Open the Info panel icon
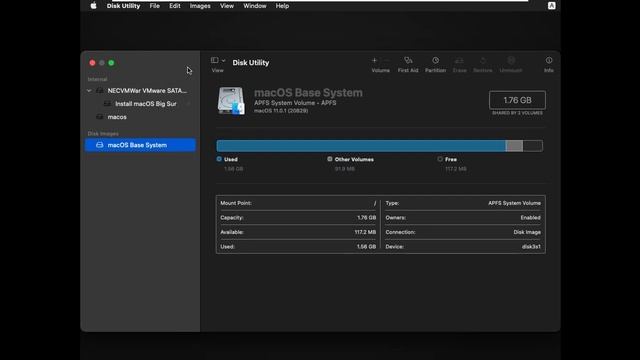 point(549,60)
